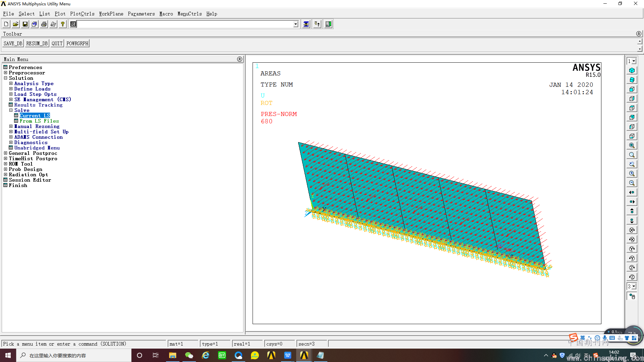Expand the General Postproc node
Screen dimensions: 644x362
click(5, 153)
